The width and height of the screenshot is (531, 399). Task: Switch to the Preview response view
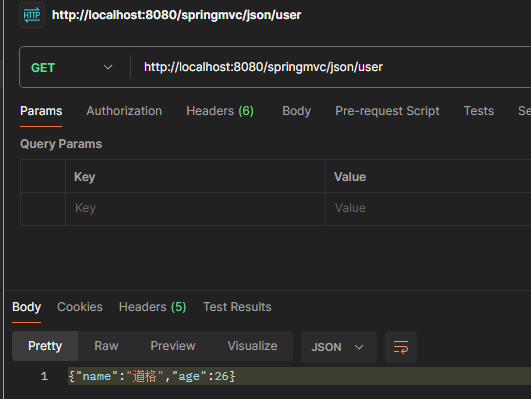point(173,346)
